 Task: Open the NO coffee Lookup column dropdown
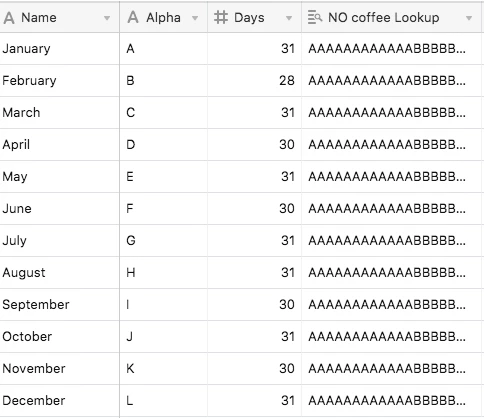(x=469, y=18)
